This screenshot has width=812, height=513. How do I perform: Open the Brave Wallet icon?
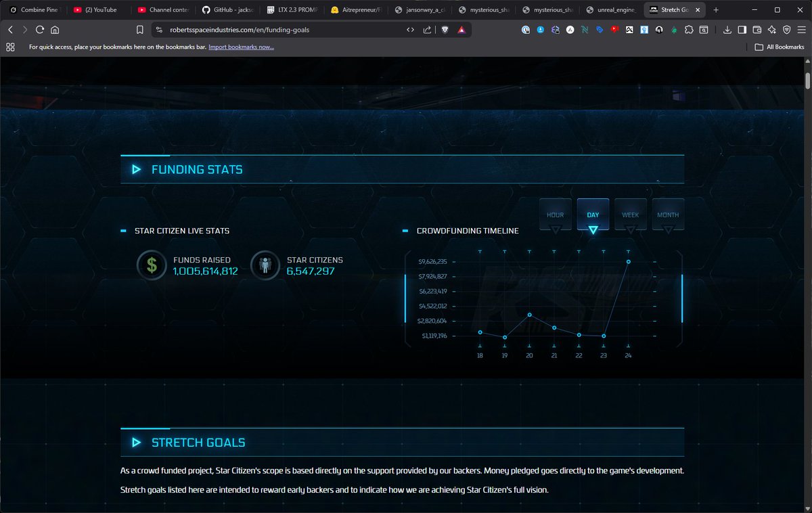tap(757, 30)
